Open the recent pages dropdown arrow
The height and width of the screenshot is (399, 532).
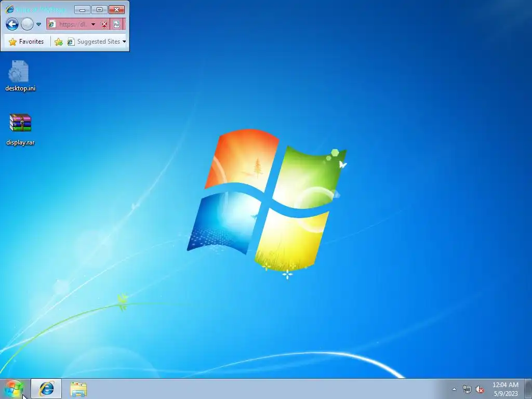[38, 24]
